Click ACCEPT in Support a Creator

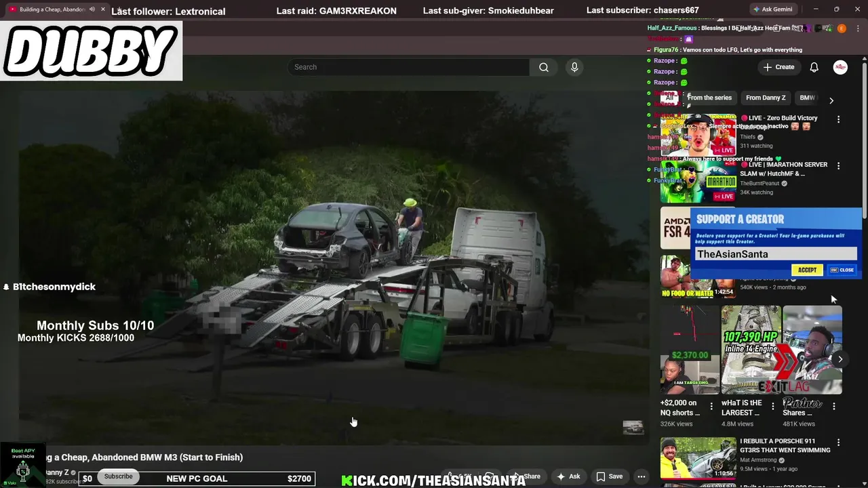807,270
